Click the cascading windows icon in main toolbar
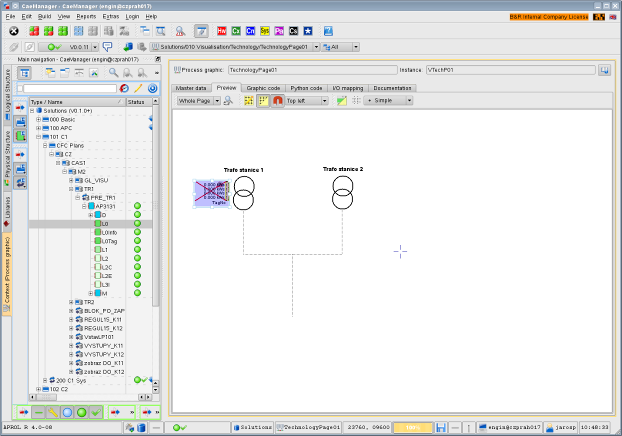Screen dimensions: 622x436 (x=145, y=31)
